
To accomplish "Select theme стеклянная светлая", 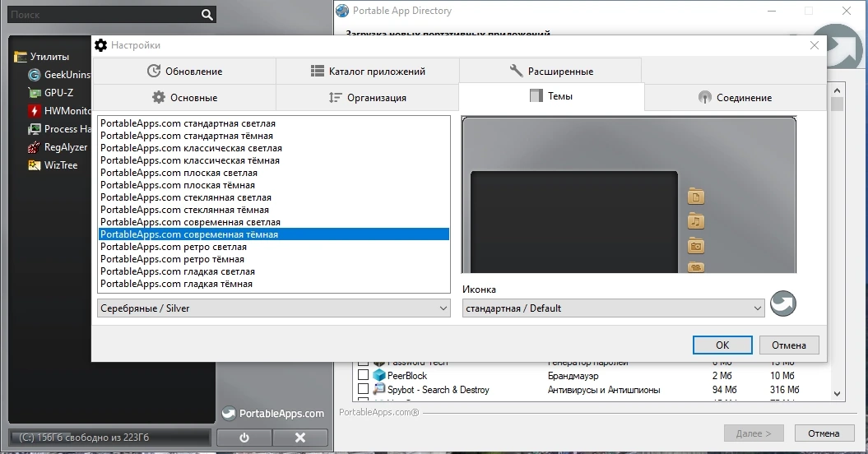I will point(273,197).
